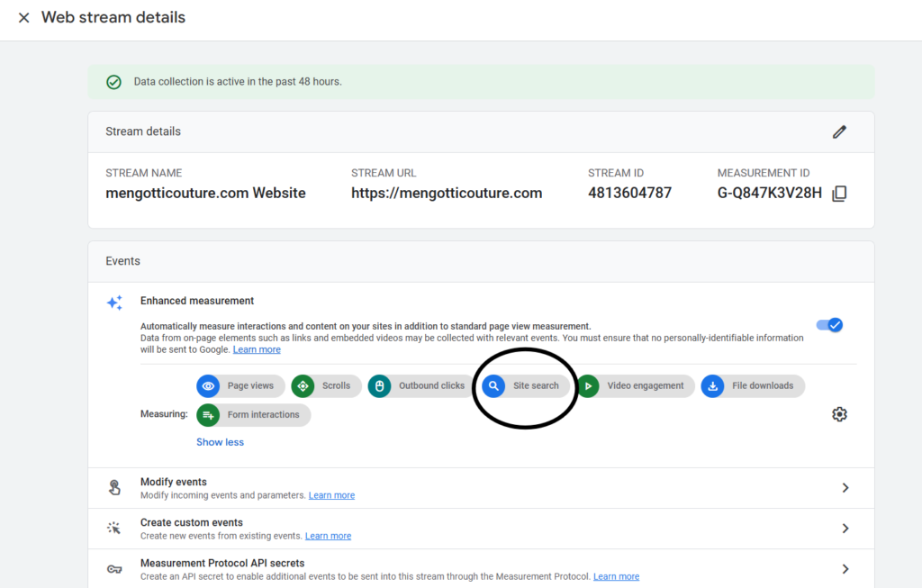Click the Scrolls measurement icon
922x588 pixels.
[303, 386]
